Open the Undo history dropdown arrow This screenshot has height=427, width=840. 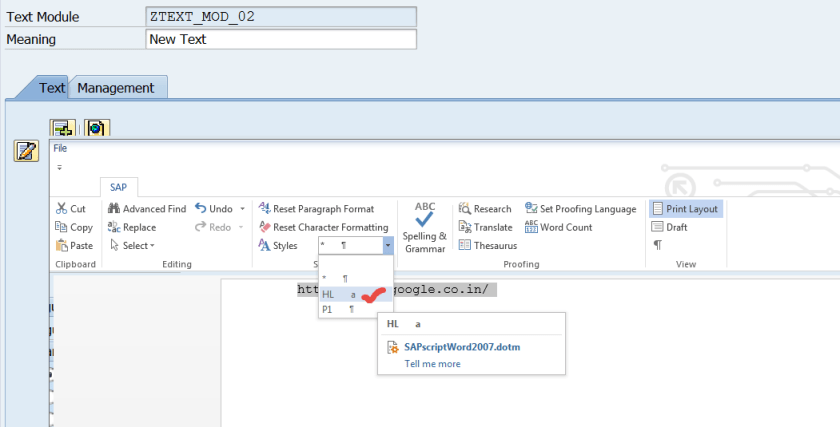[x=243, y=208]
